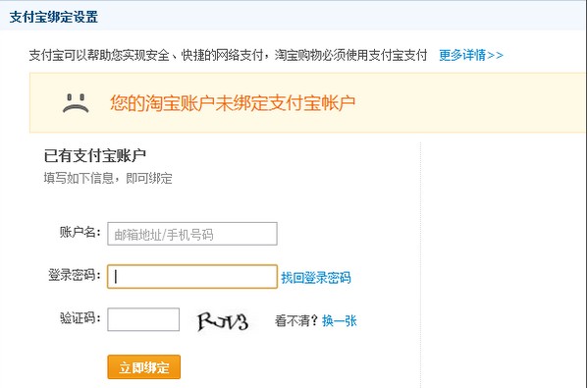Screen dimensions: 588x388
Task: Click the 填写如下信息,即可绑定 hint text
Action: pyautogui.click(x=108, y=178)
